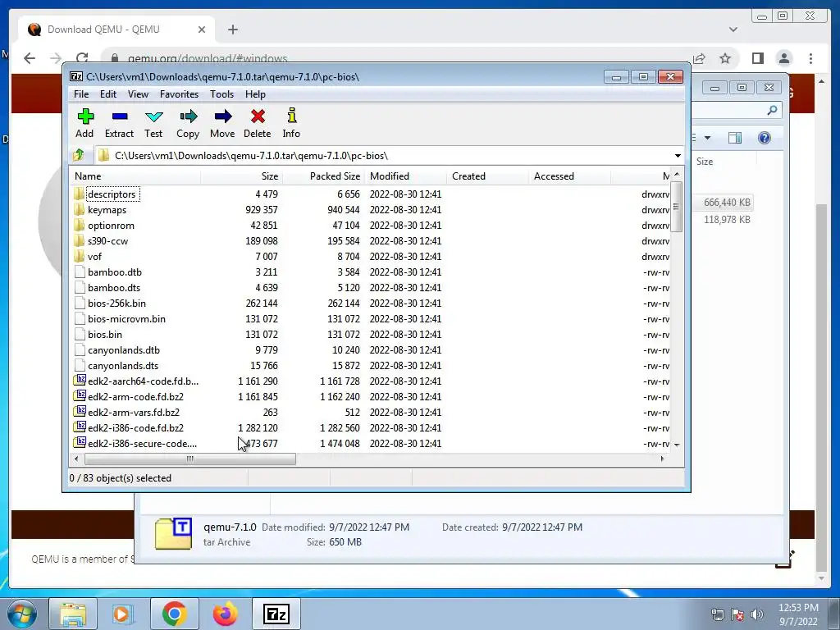Close the Download QEMU tab
840x630 pixels.
click(202, 30)
